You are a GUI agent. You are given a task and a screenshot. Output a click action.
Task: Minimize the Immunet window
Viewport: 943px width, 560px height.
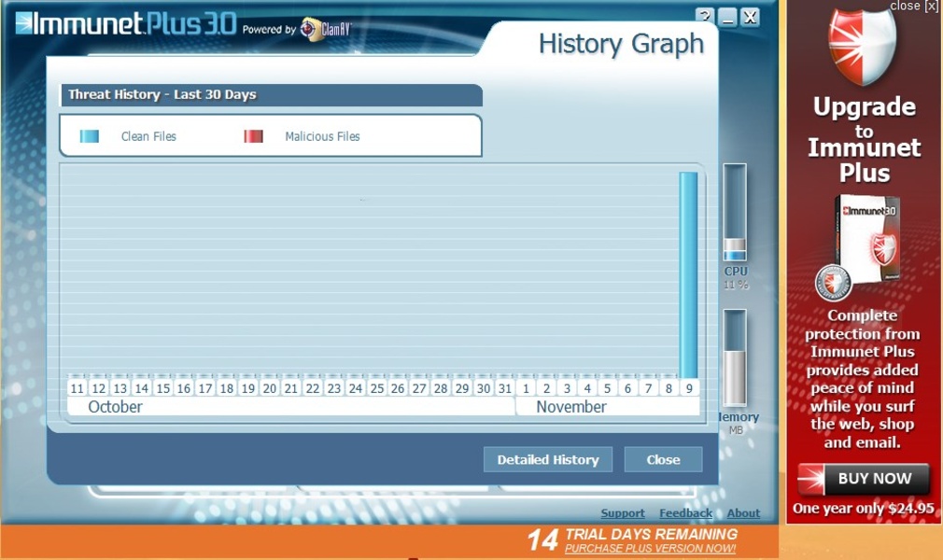[x=727, y=16]
